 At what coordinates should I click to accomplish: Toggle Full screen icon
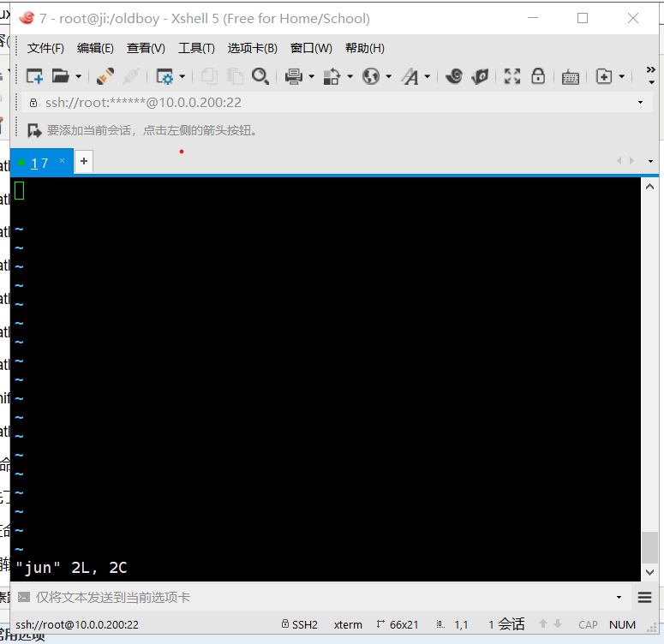(512, 76)
